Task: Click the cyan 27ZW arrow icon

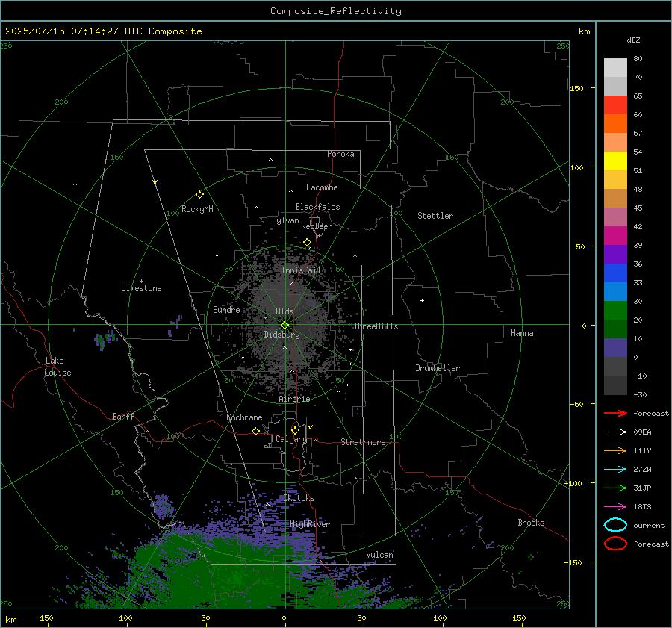Action: click(x=615, y=470)
